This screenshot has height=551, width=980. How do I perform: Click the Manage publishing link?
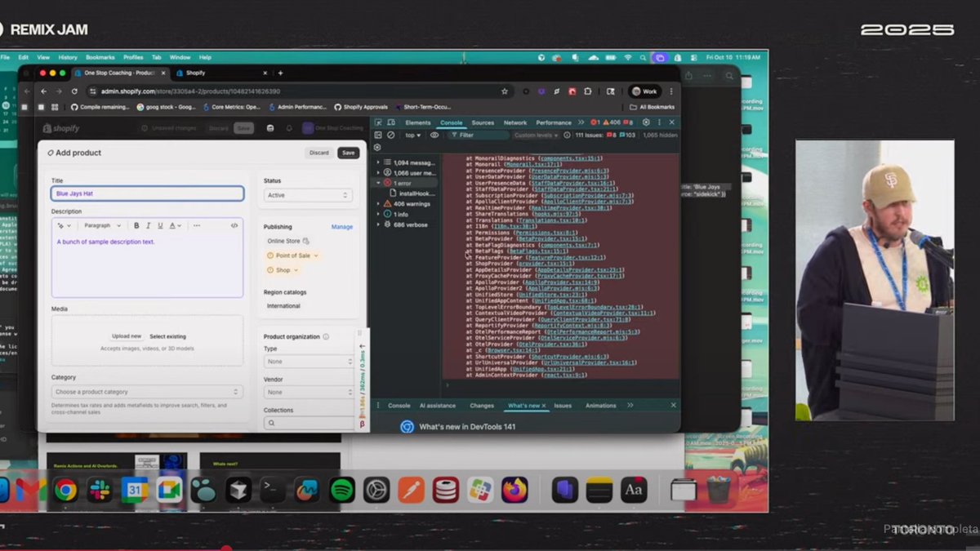342,227
